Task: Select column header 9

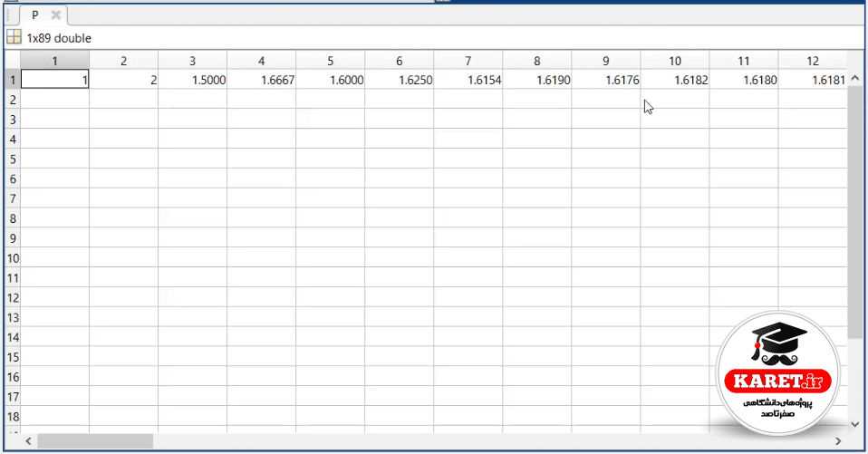Action: tap(606, 61)
